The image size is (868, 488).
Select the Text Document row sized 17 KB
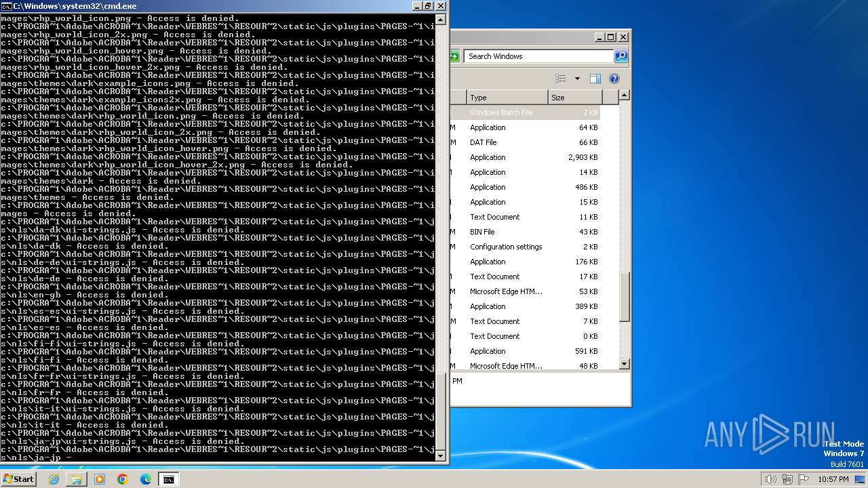click(525, 277)
